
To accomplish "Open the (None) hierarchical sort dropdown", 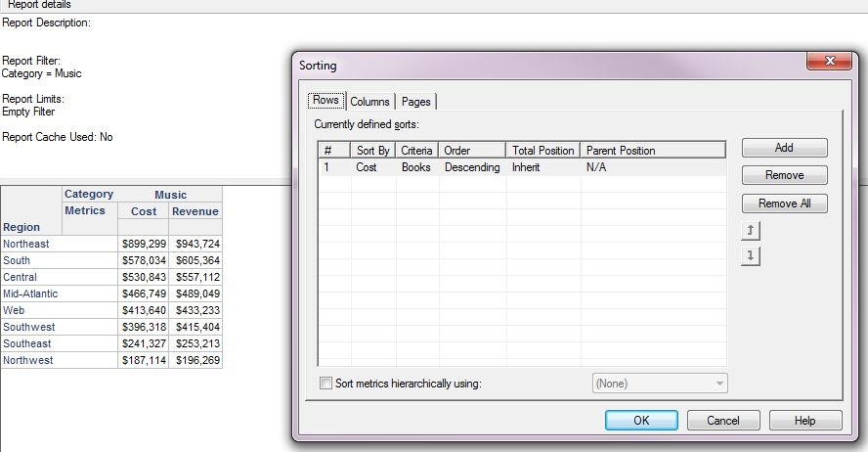I will click(x=659, y=384).
